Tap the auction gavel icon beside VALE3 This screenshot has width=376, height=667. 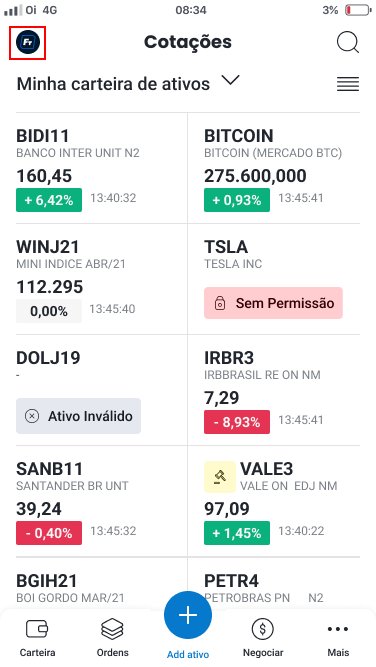220,477
